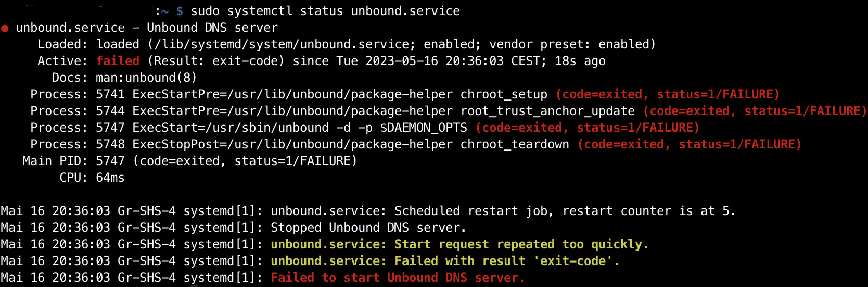Click the CPU 64ms value
This screenshot has width=868, height=287.
coord(110,178)
